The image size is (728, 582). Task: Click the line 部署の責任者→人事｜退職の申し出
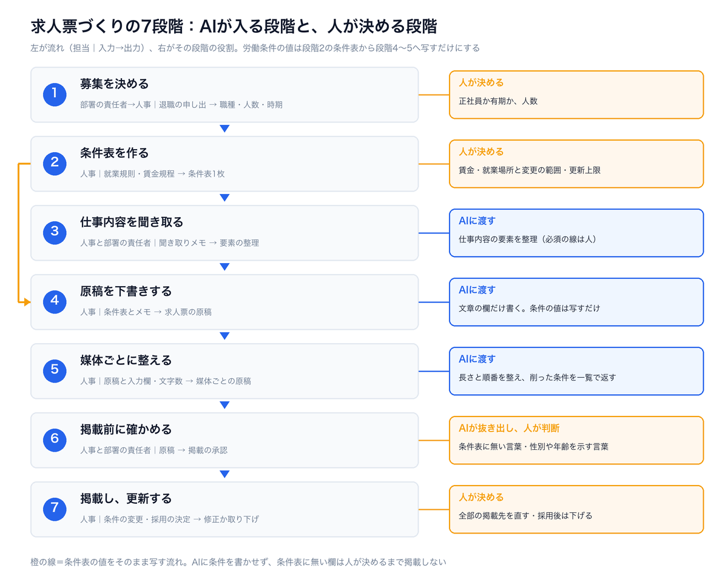[181, 105]
